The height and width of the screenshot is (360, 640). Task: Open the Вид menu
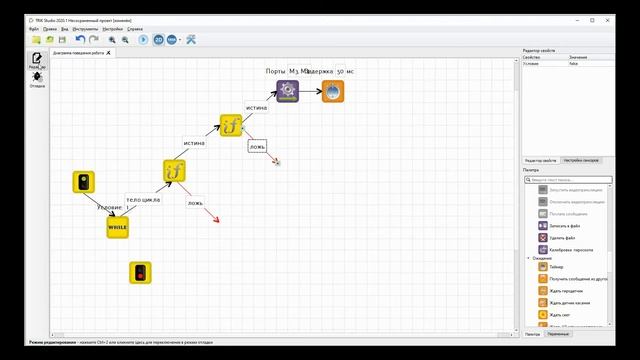(x=64, y=29)
